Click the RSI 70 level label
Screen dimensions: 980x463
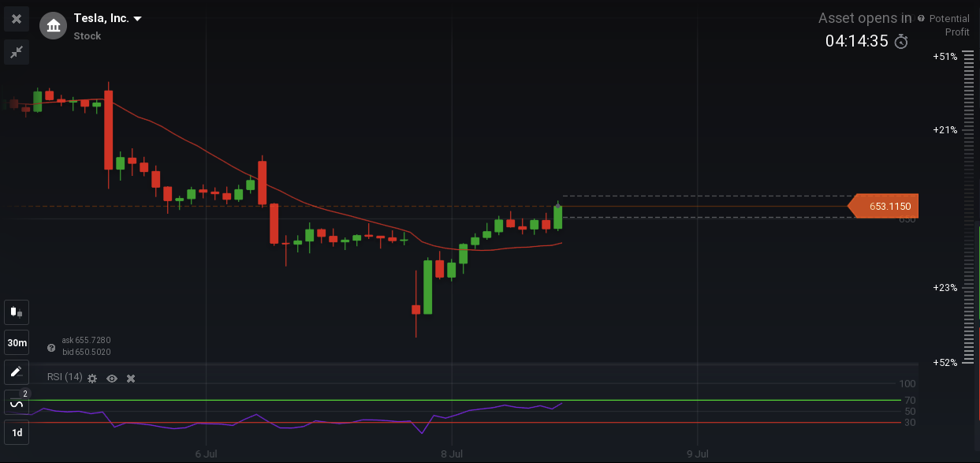coord(910,400)
